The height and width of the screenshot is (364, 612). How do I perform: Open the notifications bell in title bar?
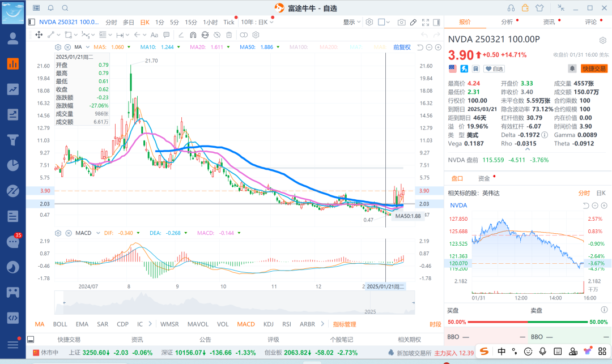click(x=51, y=8)
